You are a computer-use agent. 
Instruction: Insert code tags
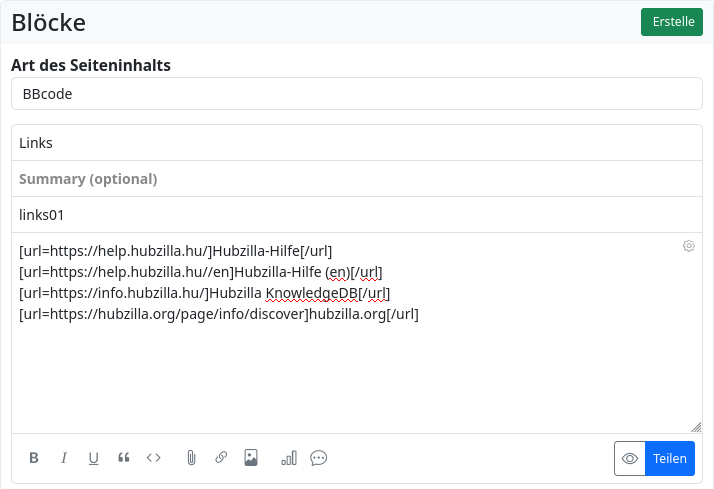[x=154, y=458]
